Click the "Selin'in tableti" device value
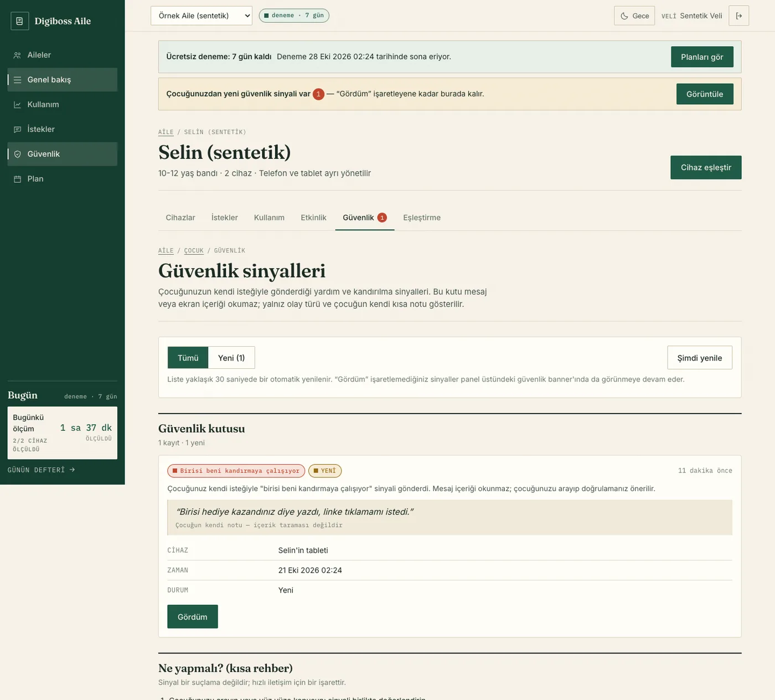Screen dimensions: 775x700 [x=303, y=550]
